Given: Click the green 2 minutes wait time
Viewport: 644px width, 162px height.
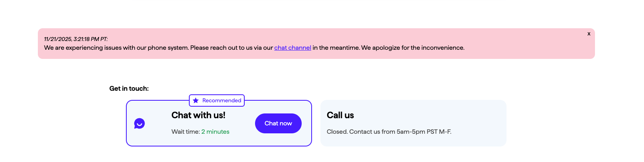Looking at the screenshot, I should click(215, 132).
